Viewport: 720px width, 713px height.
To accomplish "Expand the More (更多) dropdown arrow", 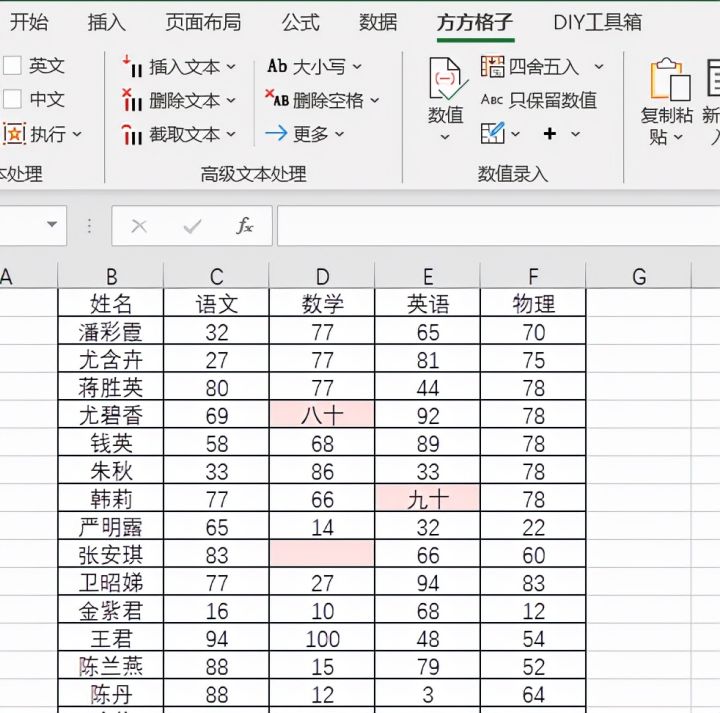I will (x=339, y=134).
